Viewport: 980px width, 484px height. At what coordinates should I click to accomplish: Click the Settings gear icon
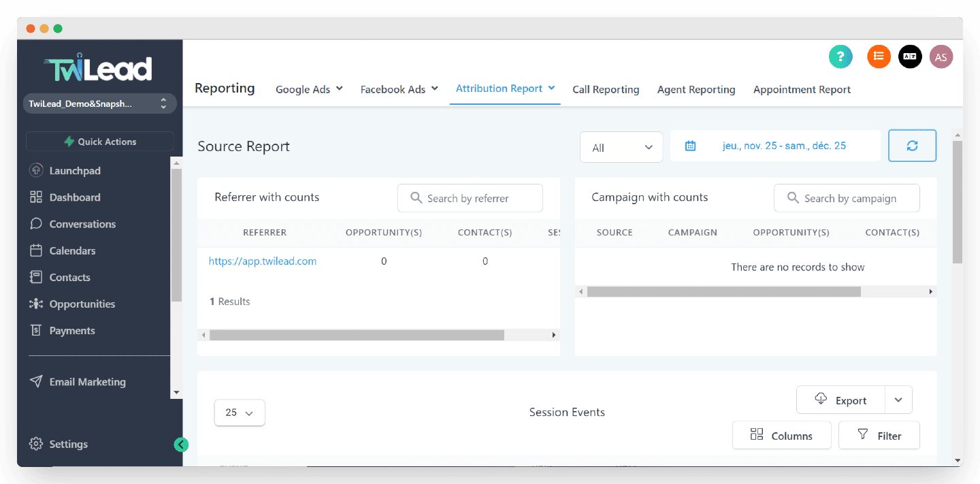point(36,444)
